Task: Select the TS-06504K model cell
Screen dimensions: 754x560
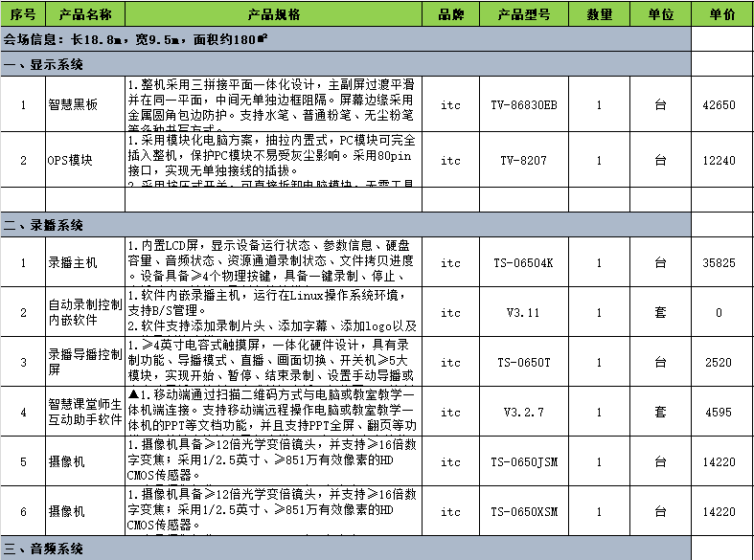Action: pos(523,262)
